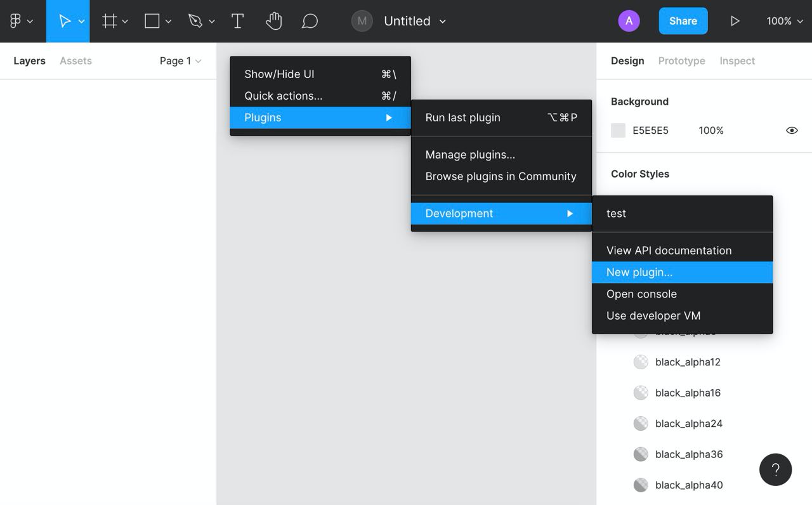Select the Pen tool icon
The height and width of the screenshot is (505, 812).
[x=195, y=21]
